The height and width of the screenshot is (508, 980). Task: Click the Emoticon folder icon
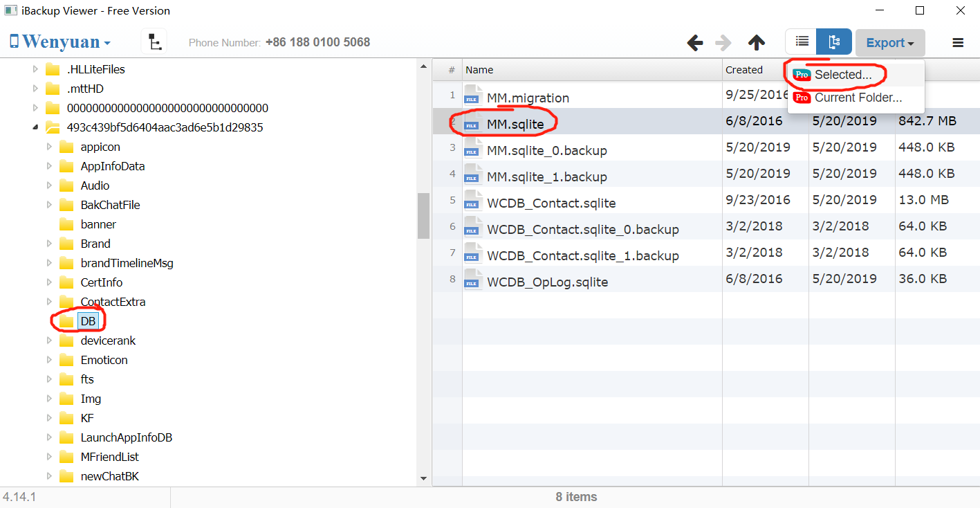66,360
